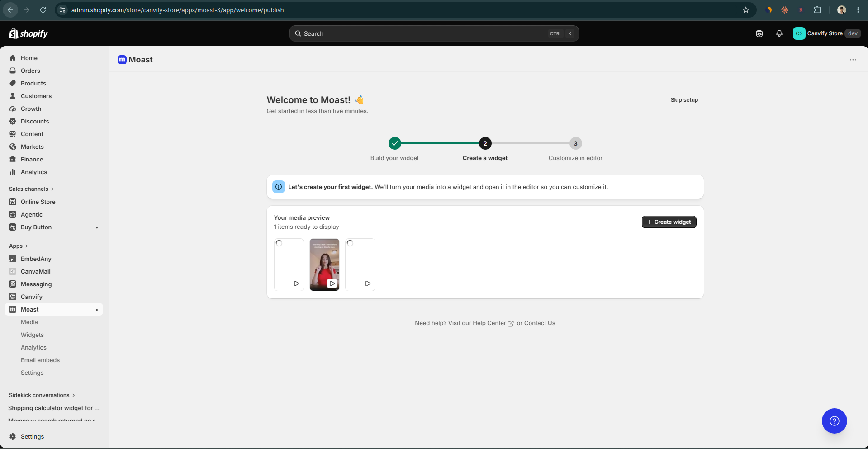Click the Online Store icon
The height and width of the screenshot is (449, 868).
point(13,202)
